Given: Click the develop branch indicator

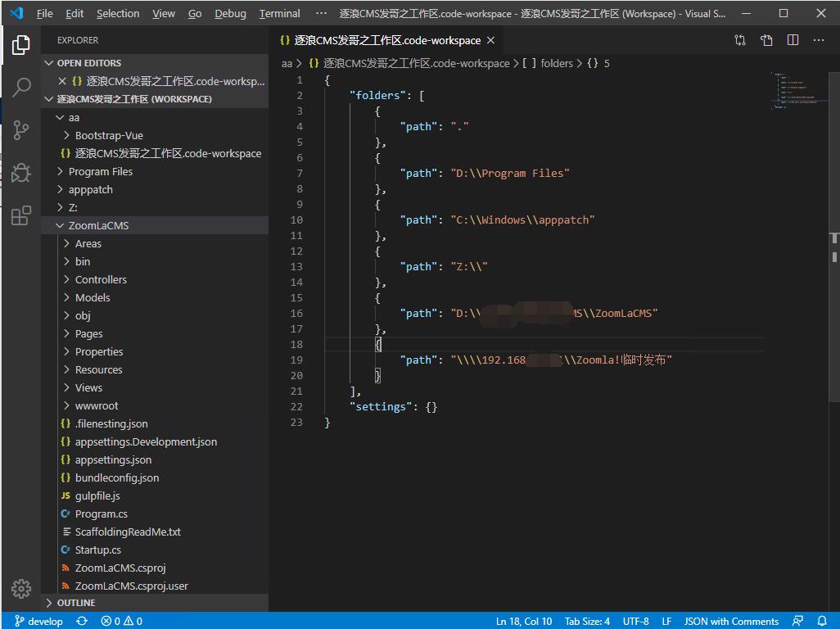Looking at the screenshot, I should 38,621.
